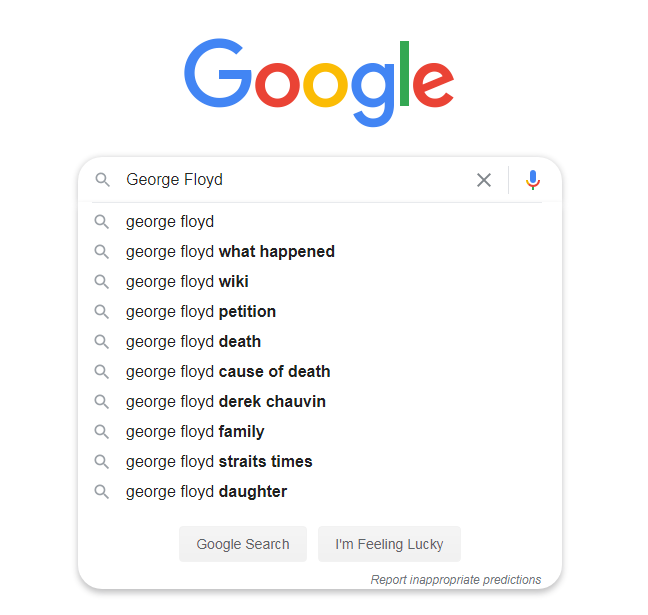Select the "george floyd daughter" suggestion
648x615 pixels.
[206, 492]
